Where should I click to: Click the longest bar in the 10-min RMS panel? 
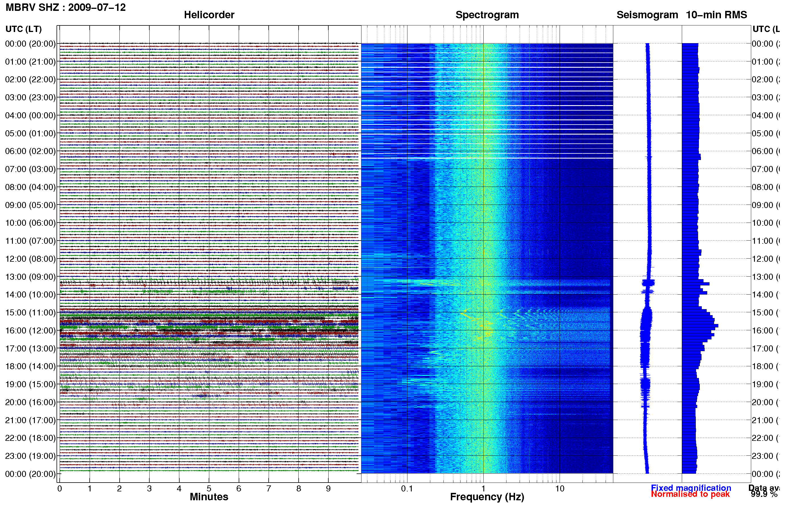tap(700, 326)
